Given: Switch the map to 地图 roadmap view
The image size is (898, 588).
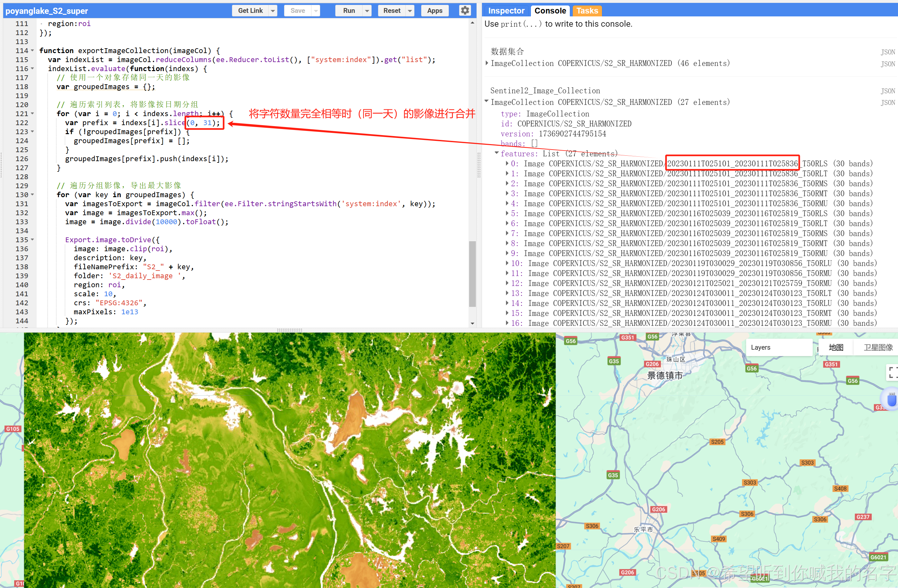Looking at the screenshot, I should click(836, 347).
